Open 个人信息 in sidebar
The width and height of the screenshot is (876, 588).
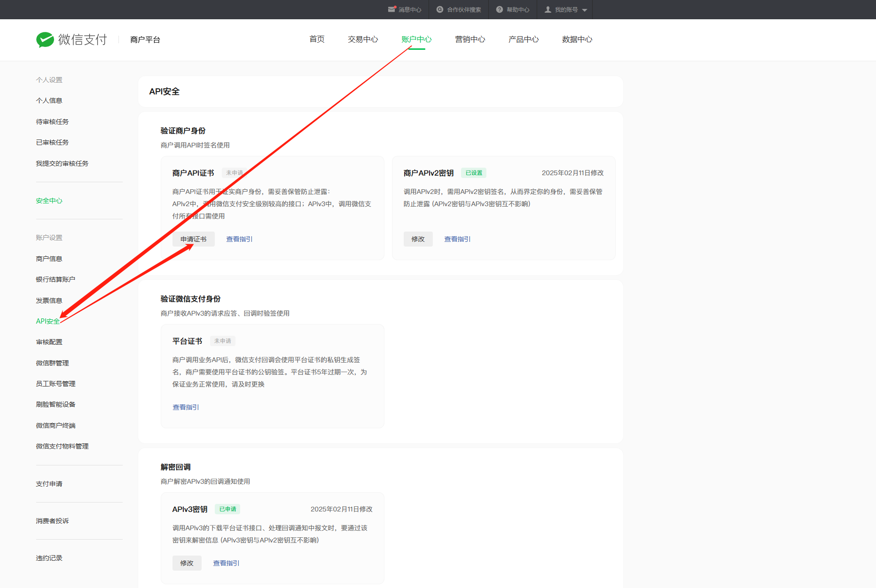[49, 101]
